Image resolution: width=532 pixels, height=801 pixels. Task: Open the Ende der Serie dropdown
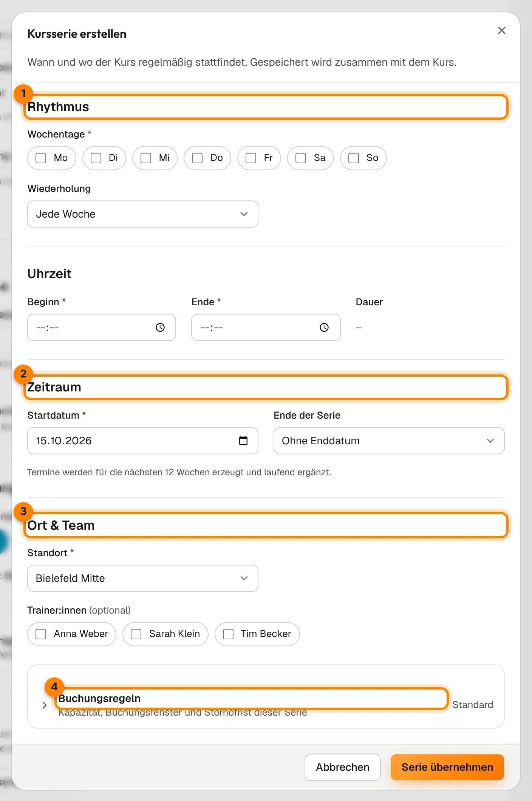click(x=389, y=441)
